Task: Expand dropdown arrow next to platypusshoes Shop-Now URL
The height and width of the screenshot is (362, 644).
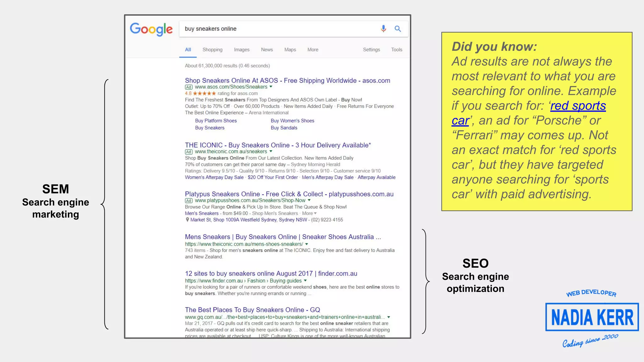Action: [309, 200]
